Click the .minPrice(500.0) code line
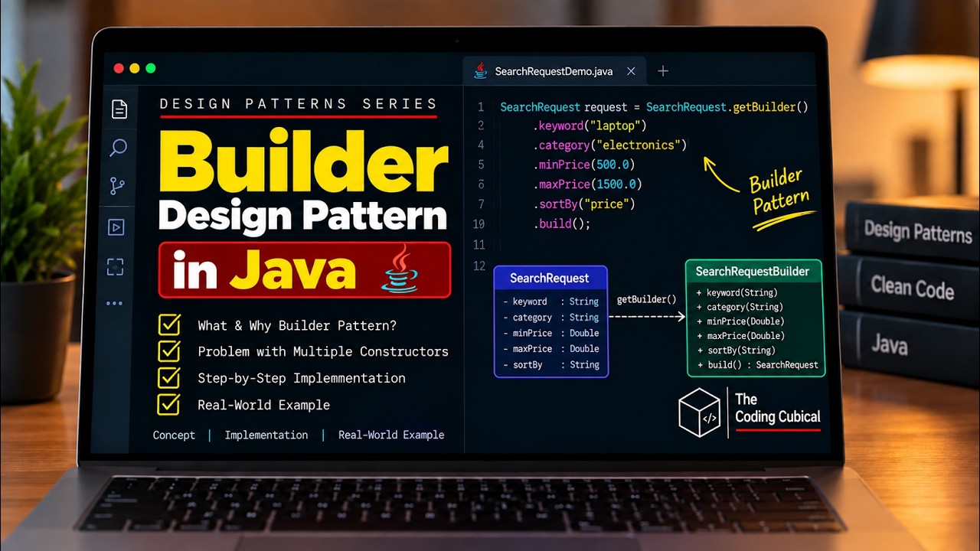Image resolution: width=980 pixels, height=551 pixels. coord(584,165)
